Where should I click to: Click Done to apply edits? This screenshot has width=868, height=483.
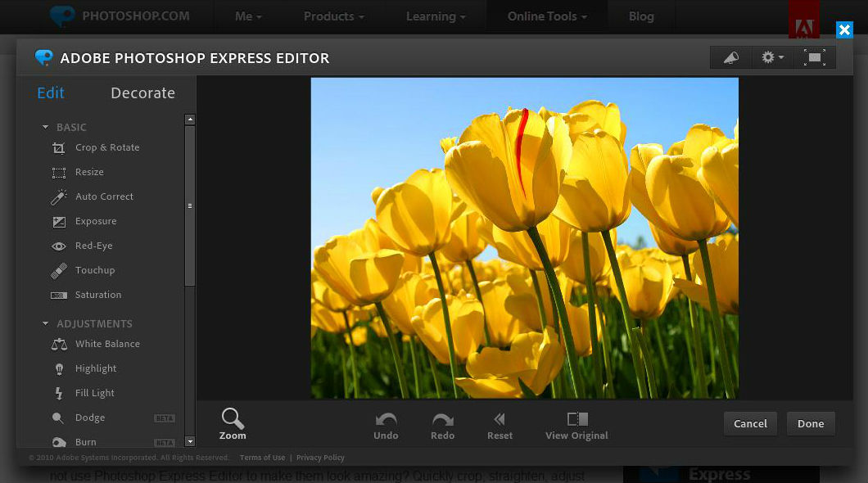pyautogui.click(x=810, y=423)
